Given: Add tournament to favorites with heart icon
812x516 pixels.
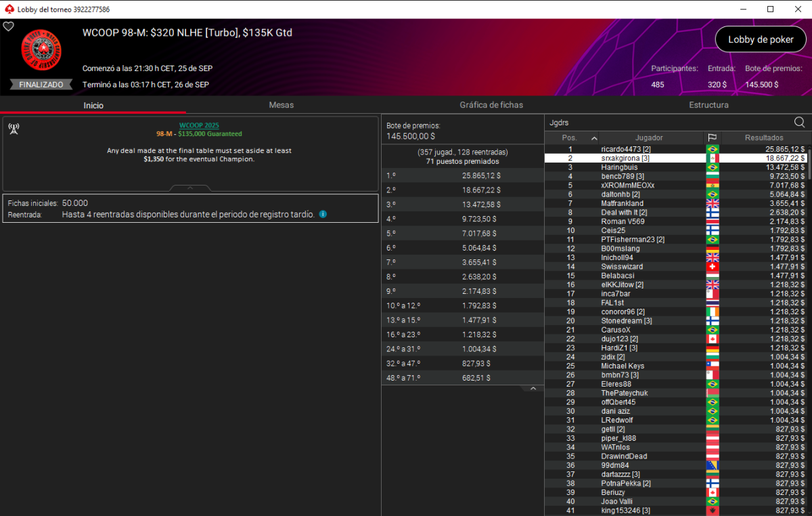Looking at the screenshot, I should click(9, 26).
